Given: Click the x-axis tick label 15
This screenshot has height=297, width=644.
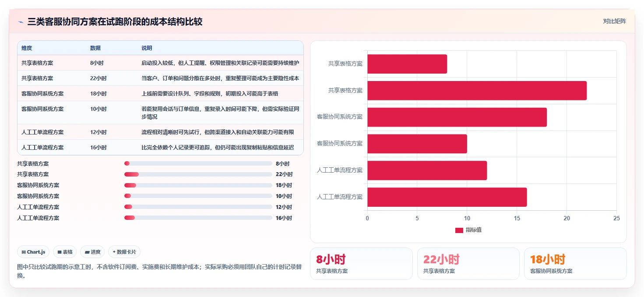Looking at the screenshot, I should coord(517,218).
